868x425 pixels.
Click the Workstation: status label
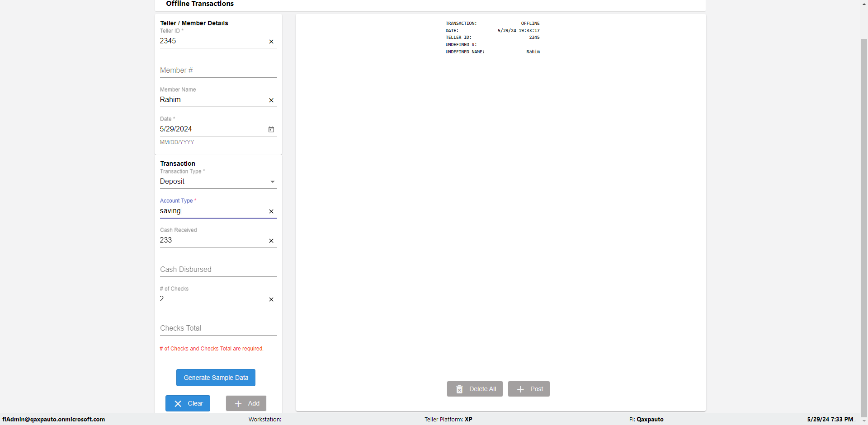pos(265,419)
